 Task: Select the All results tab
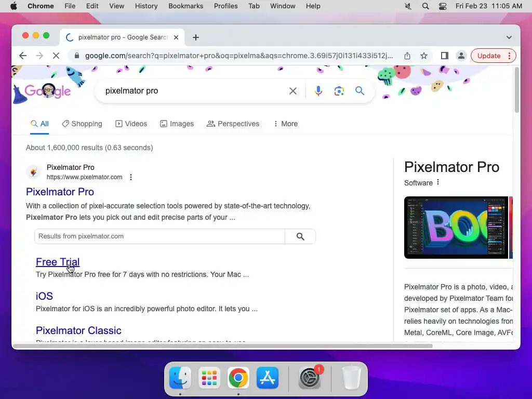click(x=39, y=124)
